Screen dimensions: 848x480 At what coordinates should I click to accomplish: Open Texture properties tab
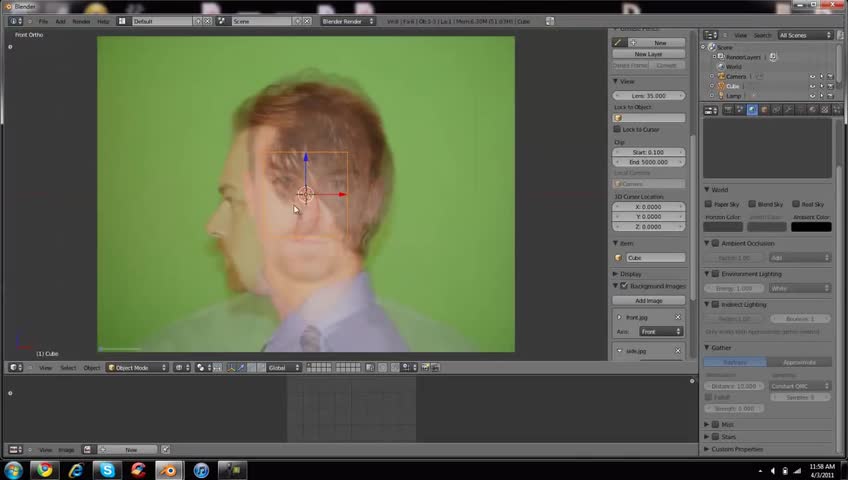[x=824, y=110]
